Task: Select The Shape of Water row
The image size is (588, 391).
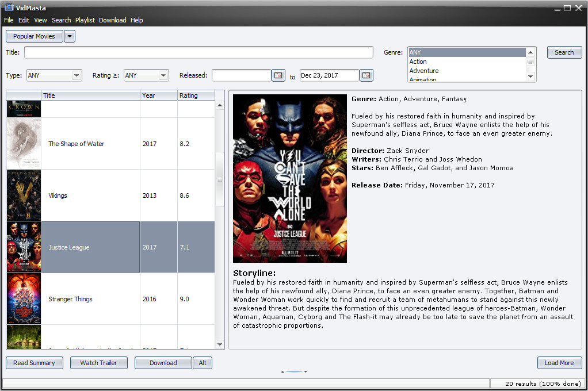Action: (110, 144)
